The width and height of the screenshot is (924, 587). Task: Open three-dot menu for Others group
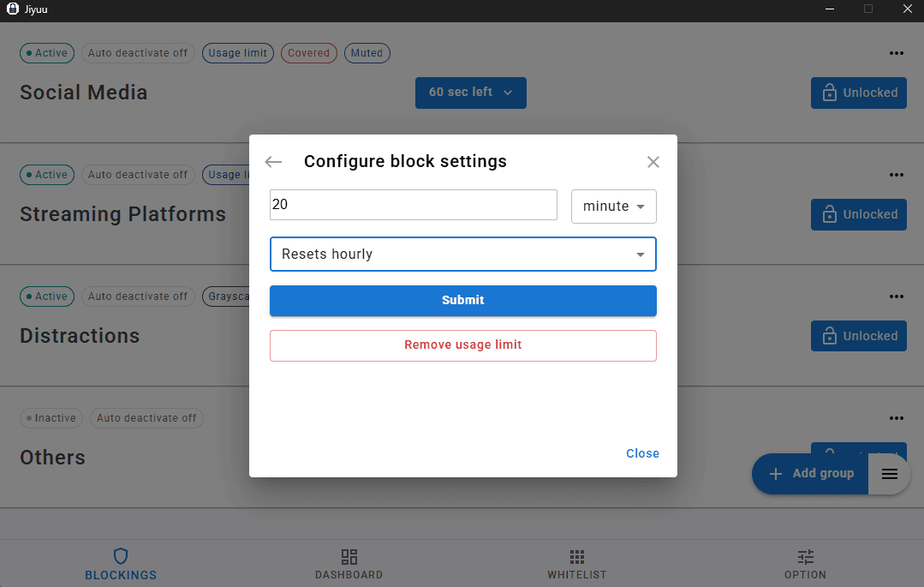click(896, 418)
